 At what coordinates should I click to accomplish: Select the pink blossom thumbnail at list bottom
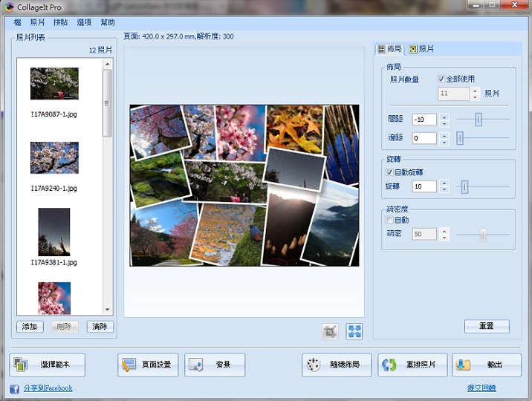coord(54,299)
